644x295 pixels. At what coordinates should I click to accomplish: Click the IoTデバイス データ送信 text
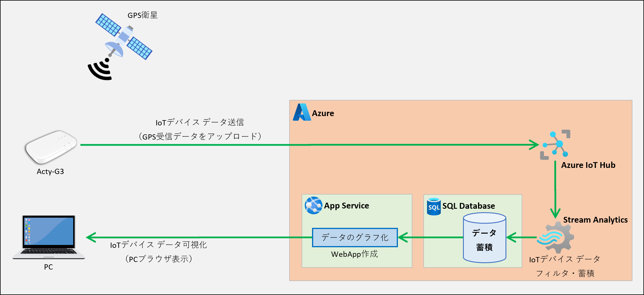tap(200, 122)
